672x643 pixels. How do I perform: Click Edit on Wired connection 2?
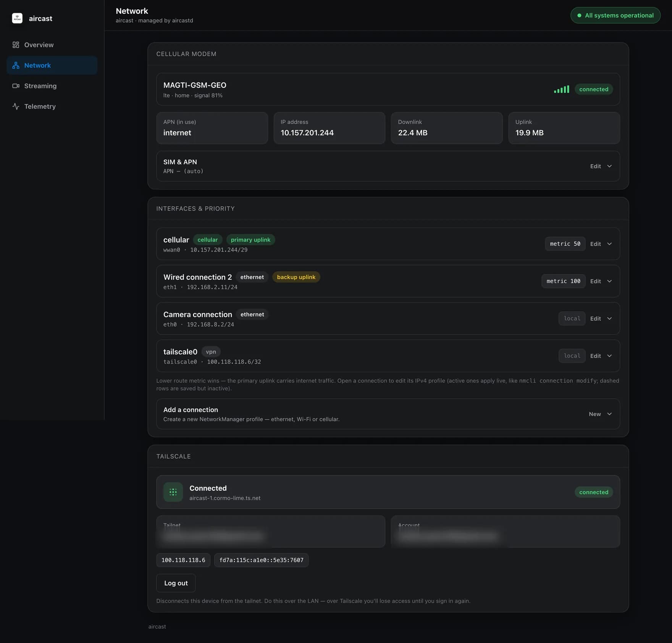pos(595,281)
